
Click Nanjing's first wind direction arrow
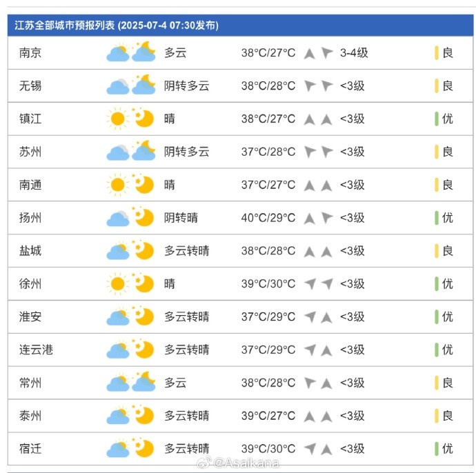click(x=310, y=52)
